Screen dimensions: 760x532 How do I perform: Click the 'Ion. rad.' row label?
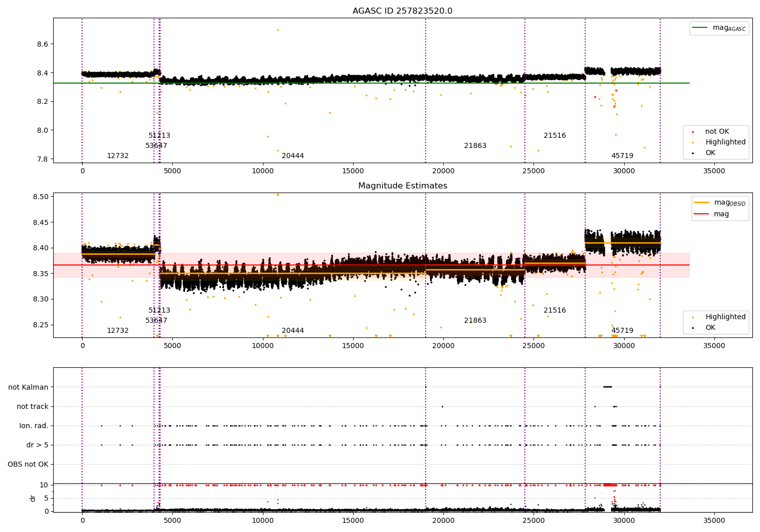(x=34, y=426)
